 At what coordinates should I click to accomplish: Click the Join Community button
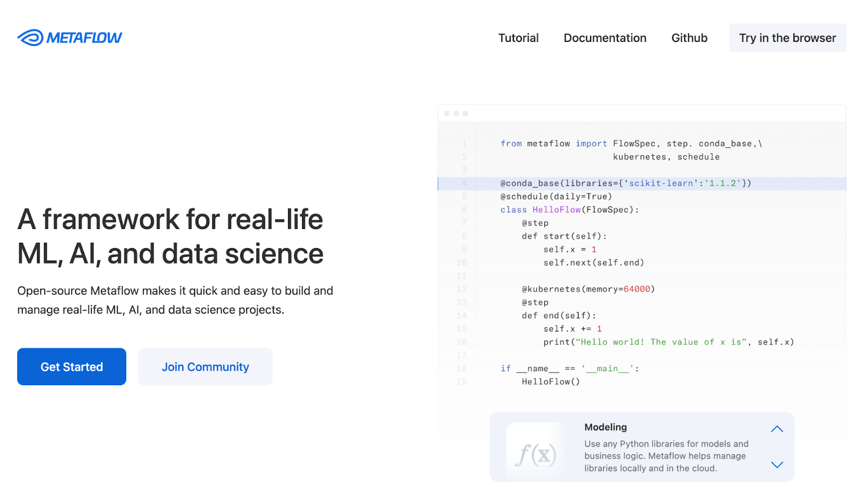pos(205,367)
